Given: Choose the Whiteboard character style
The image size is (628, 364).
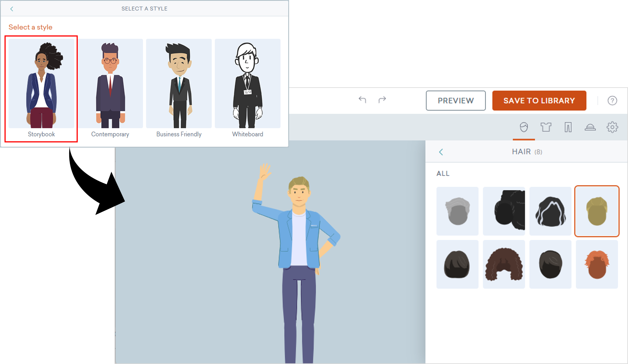Looking at the screenshot, I should pos(248,89).
